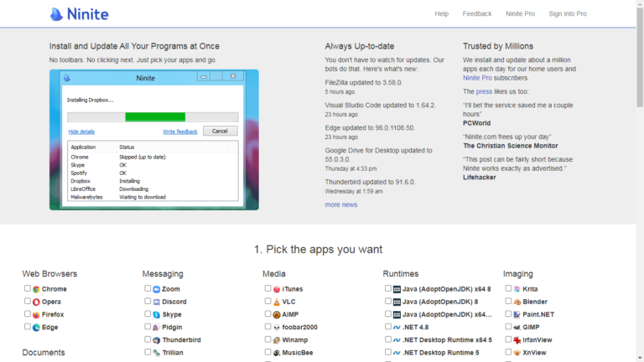Image resolution: width=644 pixels, height=362 pixels.
Task: Click the VLC cone icon
Action: point(277,302)
